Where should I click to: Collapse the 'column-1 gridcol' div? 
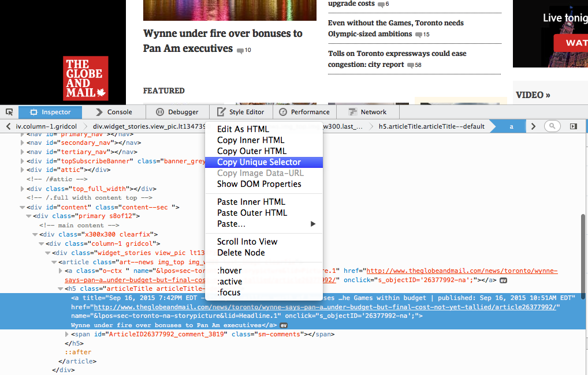41,244
